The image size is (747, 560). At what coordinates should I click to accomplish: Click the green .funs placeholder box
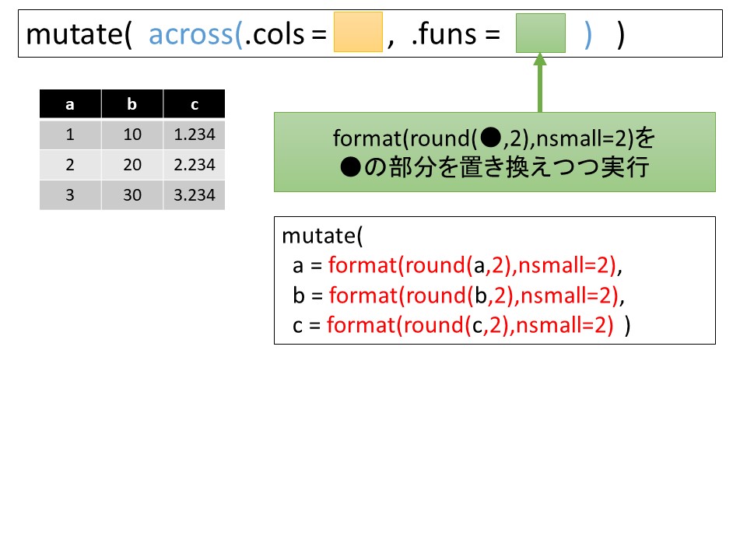tap(540, 33)
